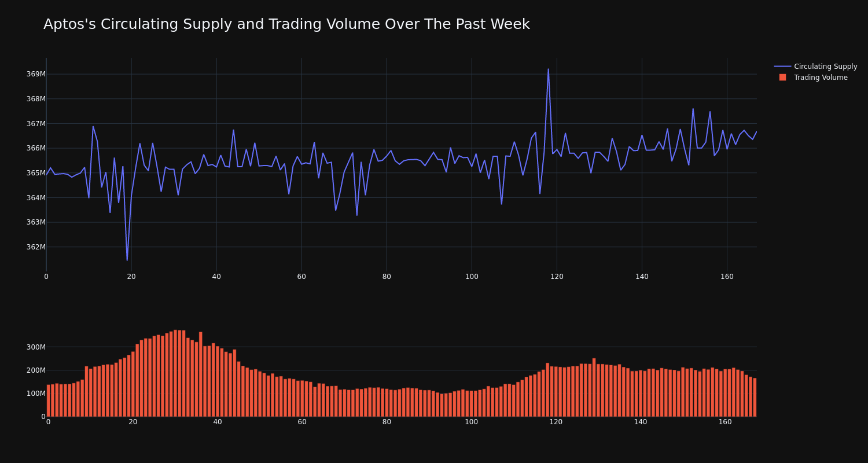Click the 120 tick on the volume x-axis
Screen dimensions: 868x463
click(556, 422)
